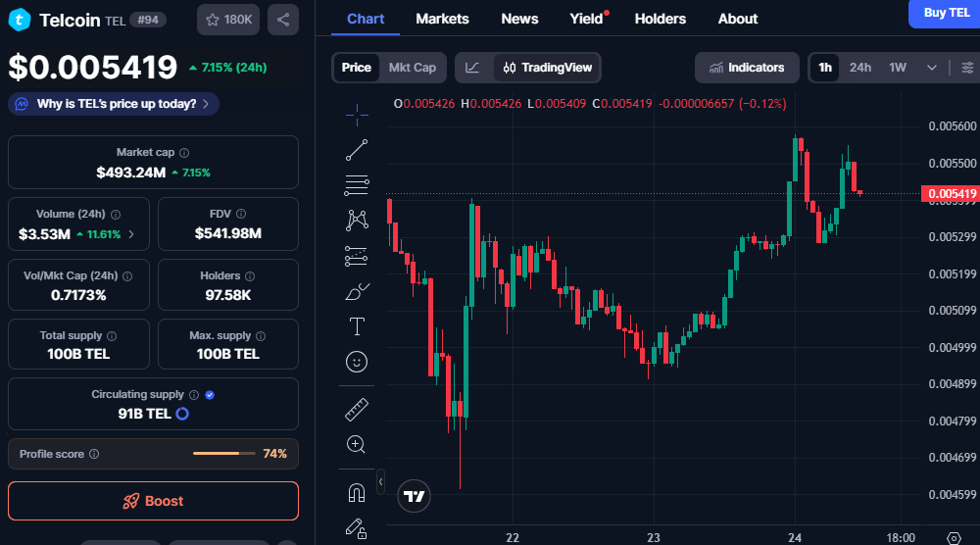Go to the Holders tab
The height and width of the screenshot is (545, 980).
(660, 19)
